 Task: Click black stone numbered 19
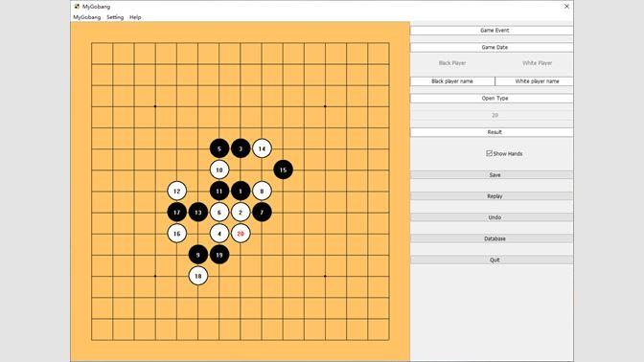pyautogui.click(x=219, y=255)
